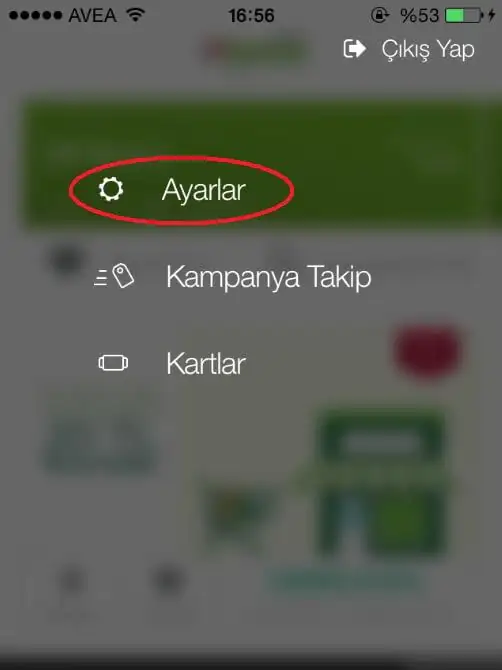Select the Kartlar menu label
The width and height of the screenshot is (502, 670).
click(x=206, y=364)
